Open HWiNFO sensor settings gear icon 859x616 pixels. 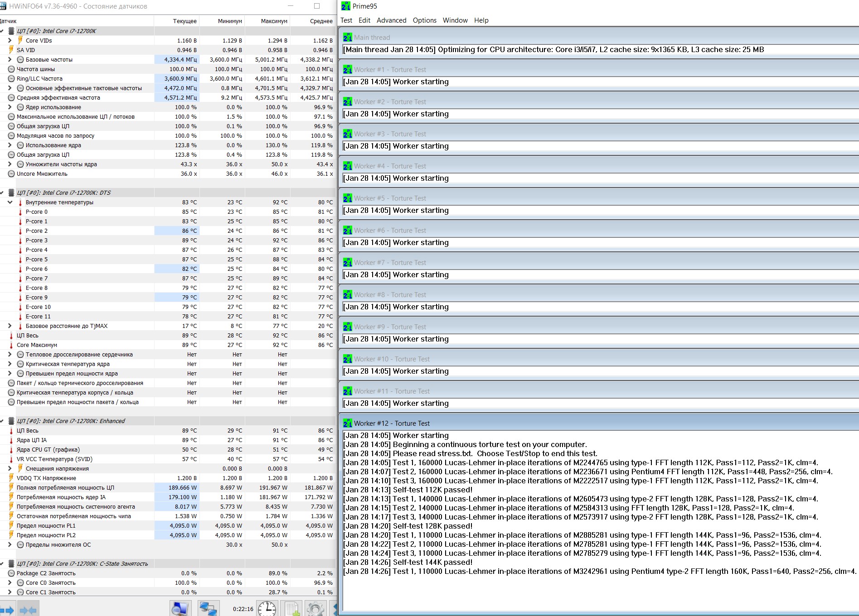point(315,608)
